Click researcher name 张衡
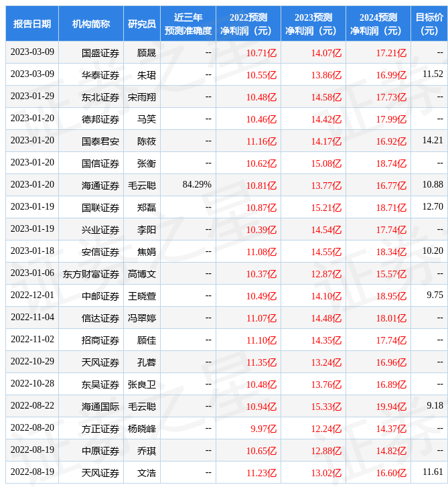448x489 pixels. (x=147, y=163)
